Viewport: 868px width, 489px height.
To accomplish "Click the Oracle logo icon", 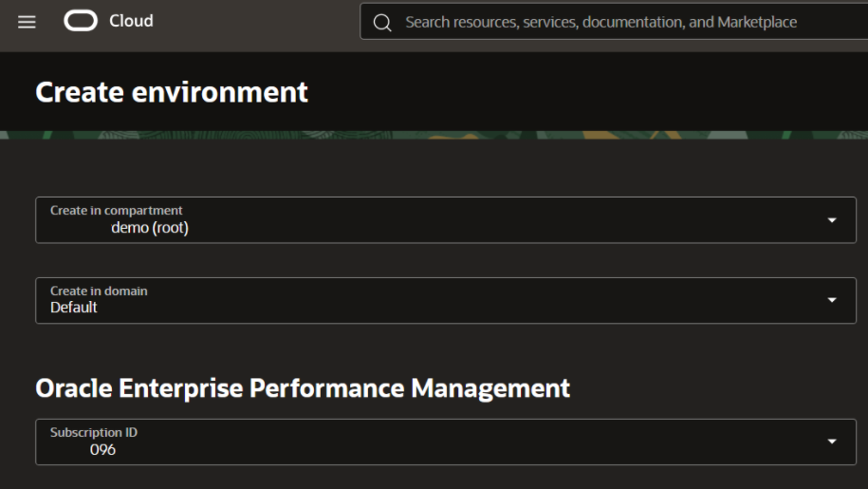I will [x=81, y=21].
